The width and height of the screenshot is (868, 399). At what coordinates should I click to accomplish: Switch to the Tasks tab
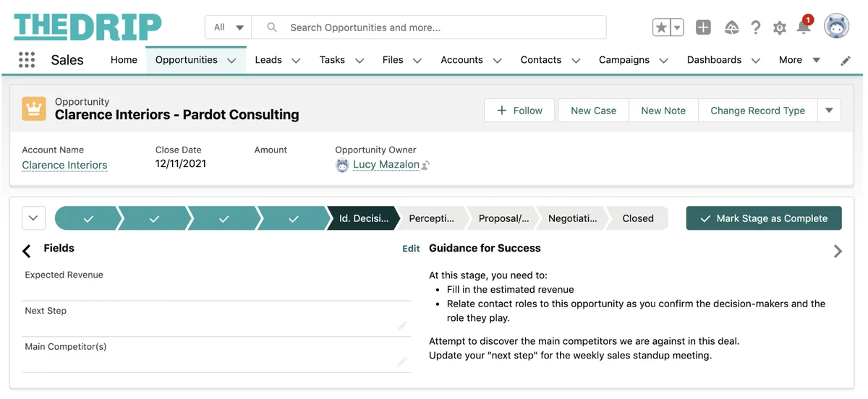click(x=332, y=60)
